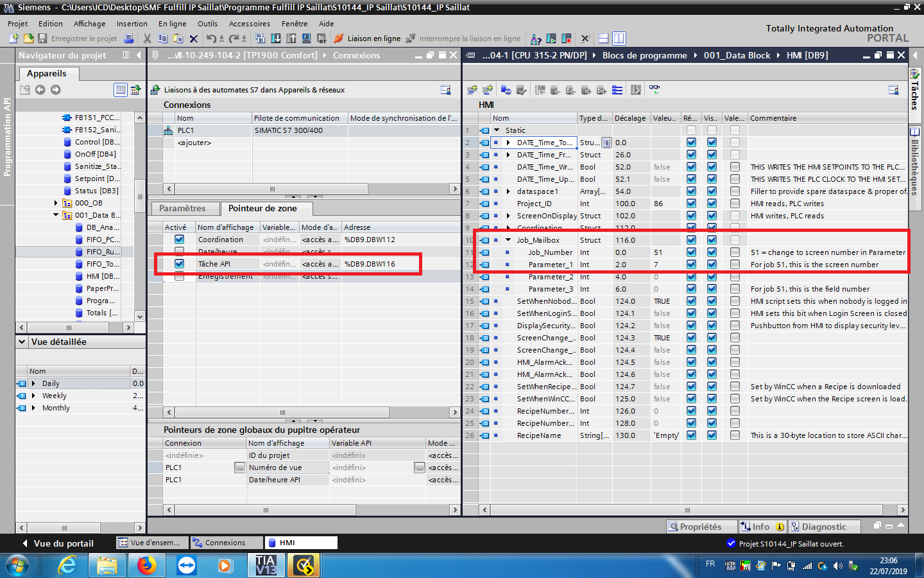This screenshot has width=924, height=578.
Task: Click the Liaison en ligne toolbar button
Action: pos(368,39)
